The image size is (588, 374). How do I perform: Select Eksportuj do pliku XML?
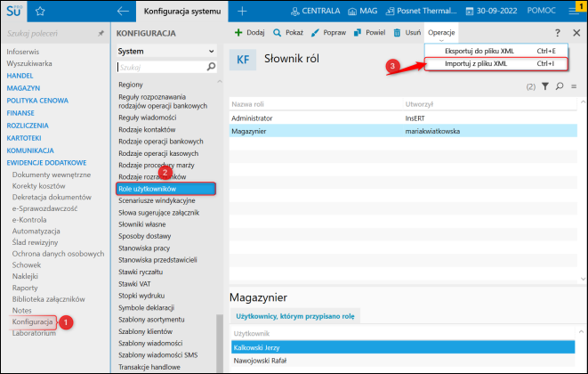[x=496, y=51]
